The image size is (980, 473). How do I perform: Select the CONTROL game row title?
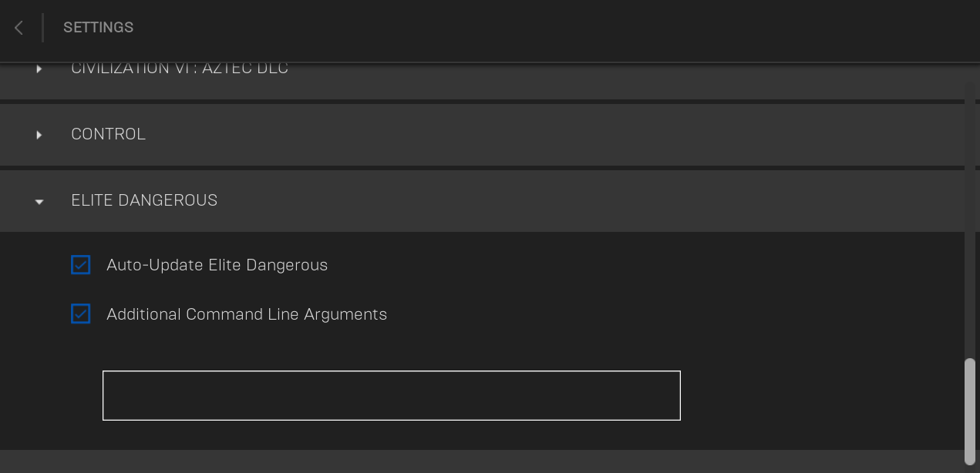[108, 134]
